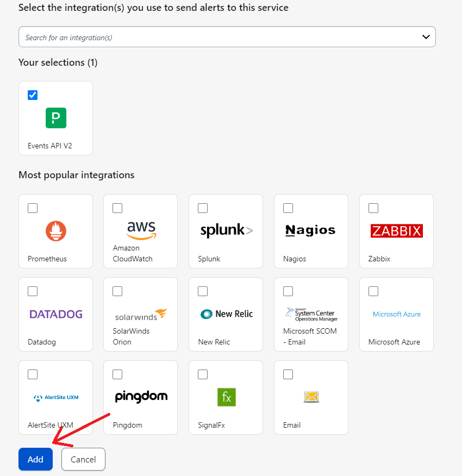Check the Microsoft SCOM - Email checkbox
Screen dimensions: 462x476
288,291
